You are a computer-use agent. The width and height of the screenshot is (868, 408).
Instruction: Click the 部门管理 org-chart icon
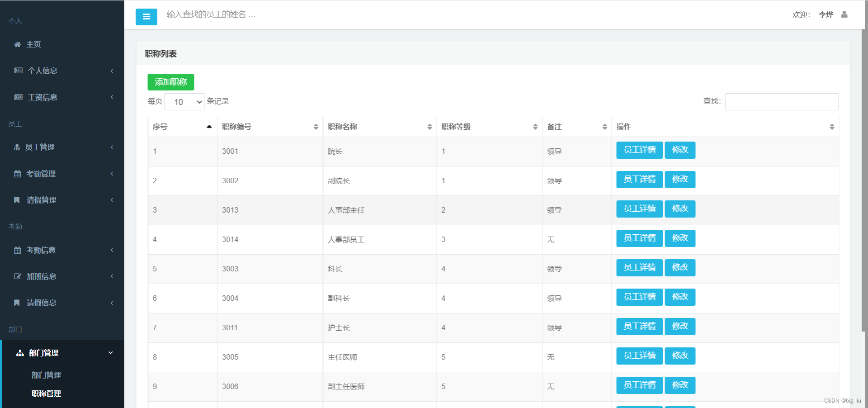tap(20, 353)
